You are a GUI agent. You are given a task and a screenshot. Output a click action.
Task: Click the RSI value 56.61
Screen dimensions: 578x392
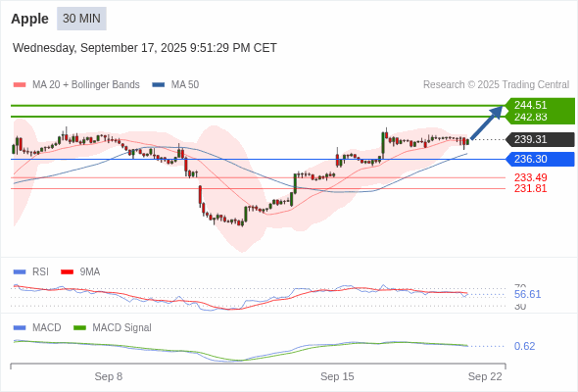527,294
